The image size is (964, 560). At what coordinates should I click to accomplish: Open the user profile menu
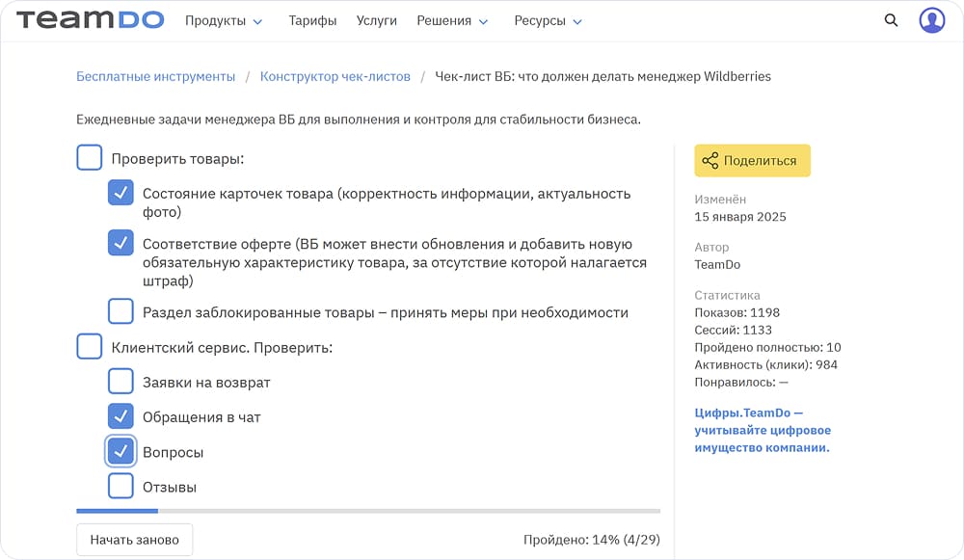[931, 19]
